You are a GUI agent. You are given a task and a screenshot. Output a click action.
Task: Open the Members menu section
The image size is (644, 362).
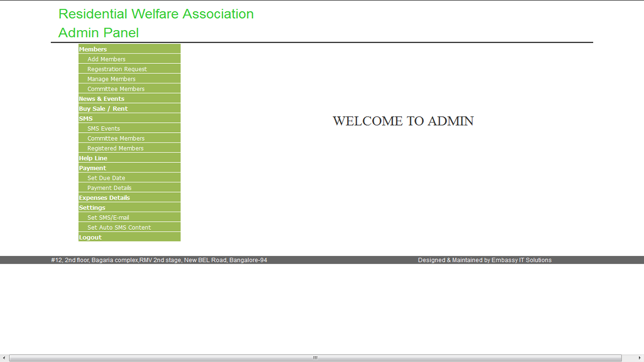point(129,49)
